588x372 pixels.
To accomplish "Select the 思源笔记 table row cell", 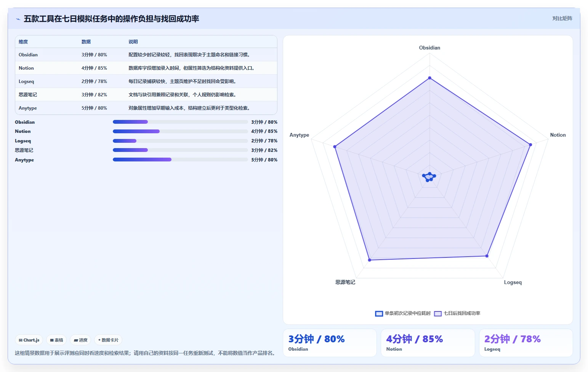I will (x=28, y=95).
